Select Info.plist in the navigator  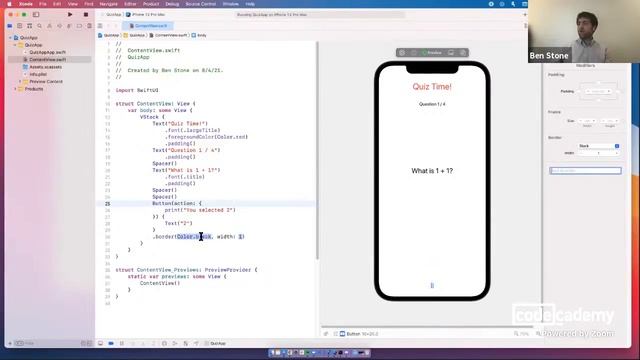38,74
